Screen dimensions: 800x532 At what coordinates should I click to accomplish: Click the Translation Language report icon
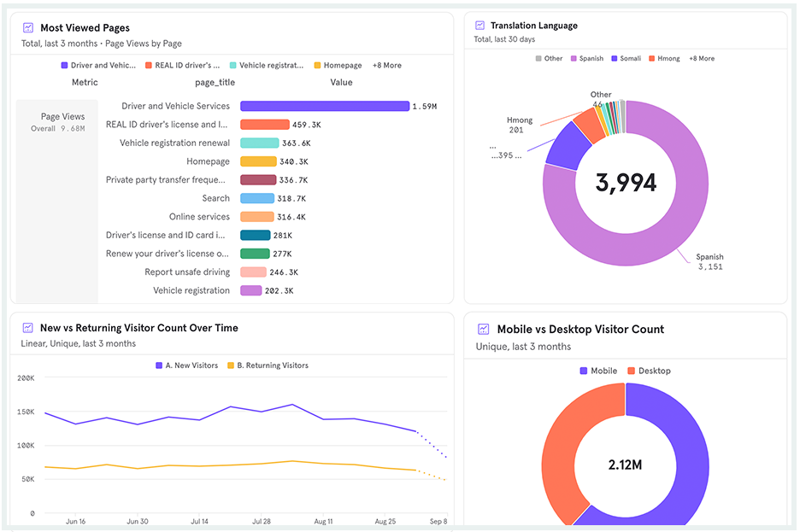pyautogui.click(x=479, y=26)
